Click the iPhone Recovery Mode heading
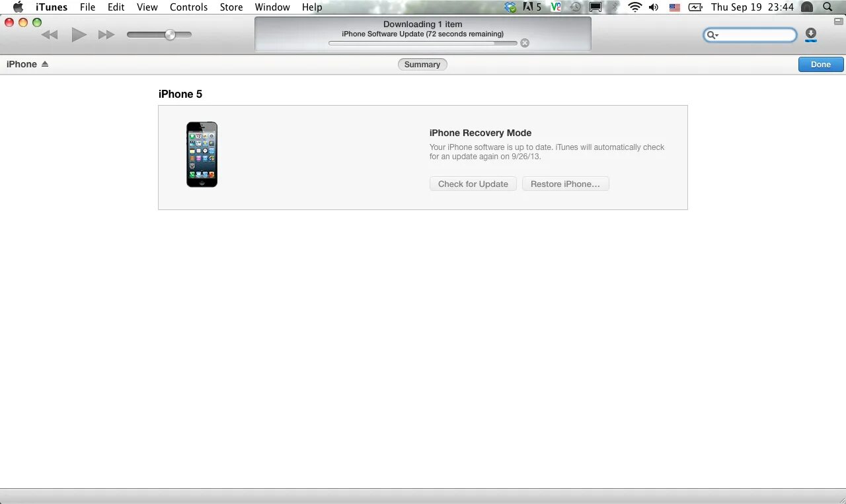Viewport: 846px width, 504px height. pos(481,133)
